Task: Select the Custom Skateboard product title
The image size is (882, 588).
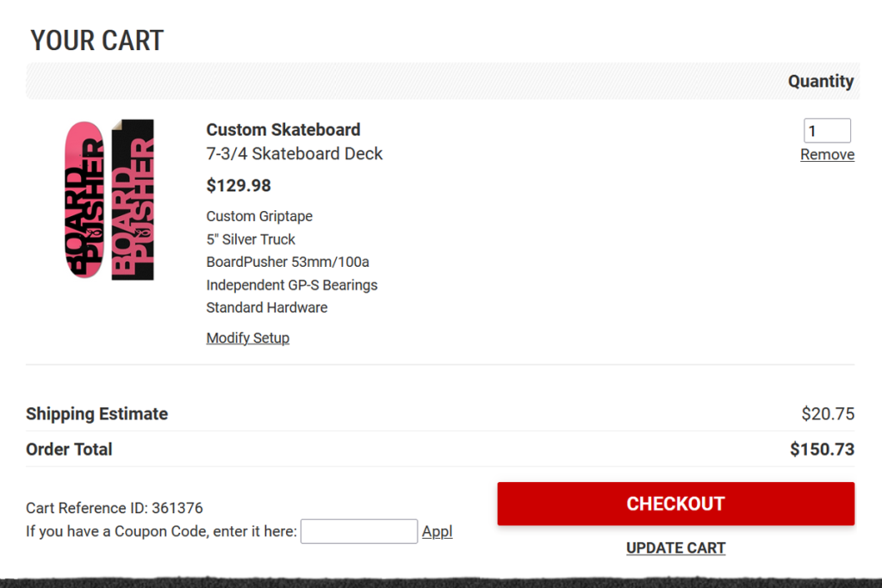Action: pyautogui.click(x=283, y=130)
